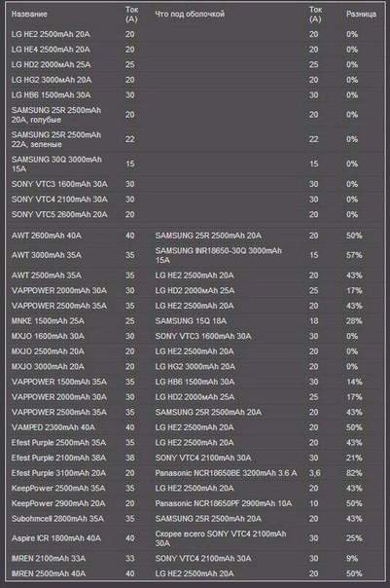The width and height of the screenshot is (390, 588).
Task: Select the LG HG2 3000mAh 20A cell
Action: tap(52, 80)
